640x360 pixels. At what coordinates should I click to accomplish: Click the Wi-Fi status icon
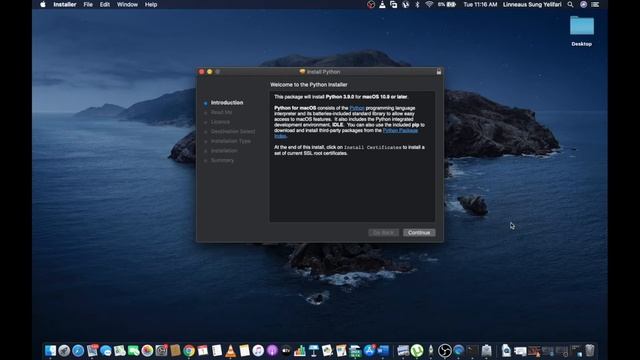[x=429, y=4]
